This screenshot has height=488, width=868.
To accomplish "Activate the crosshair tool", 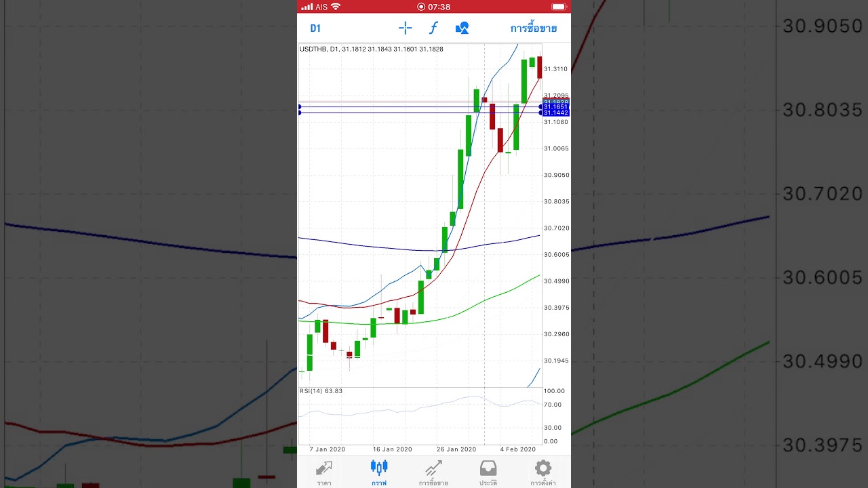I will click(x=405, y=28).
